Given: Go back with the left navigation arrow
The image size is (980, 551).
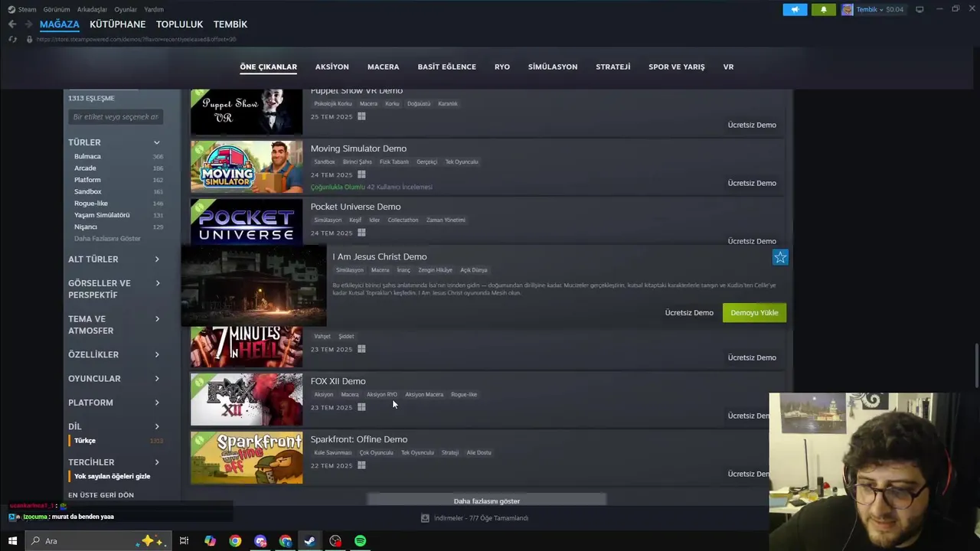Looking at the screenshot, I should tap(12, 24).
